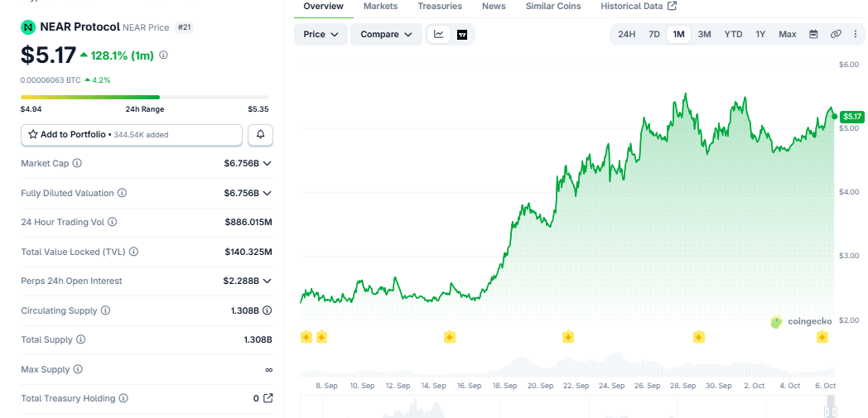Select the Max time range

click(x=787, y=34)
